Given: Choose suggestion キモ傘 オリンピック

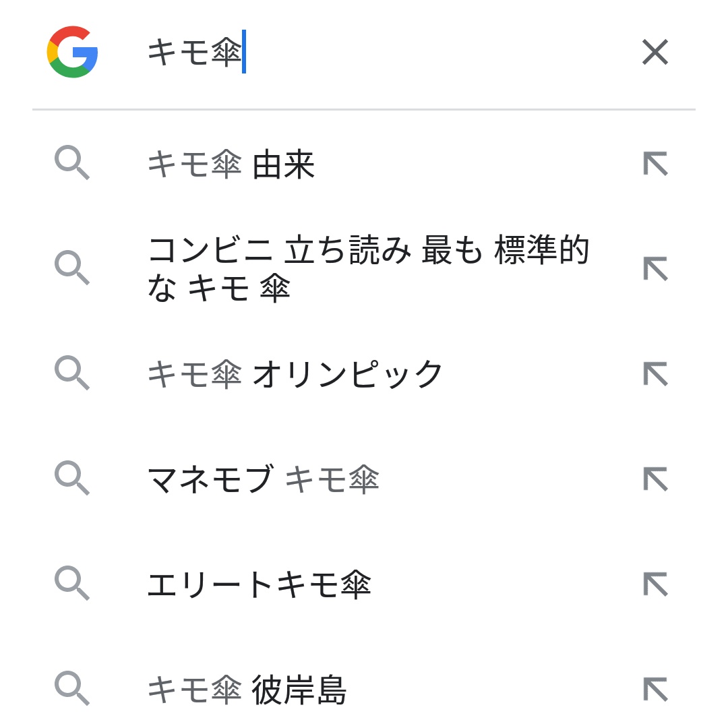Looking at the screenshot, I should [295, 374].
